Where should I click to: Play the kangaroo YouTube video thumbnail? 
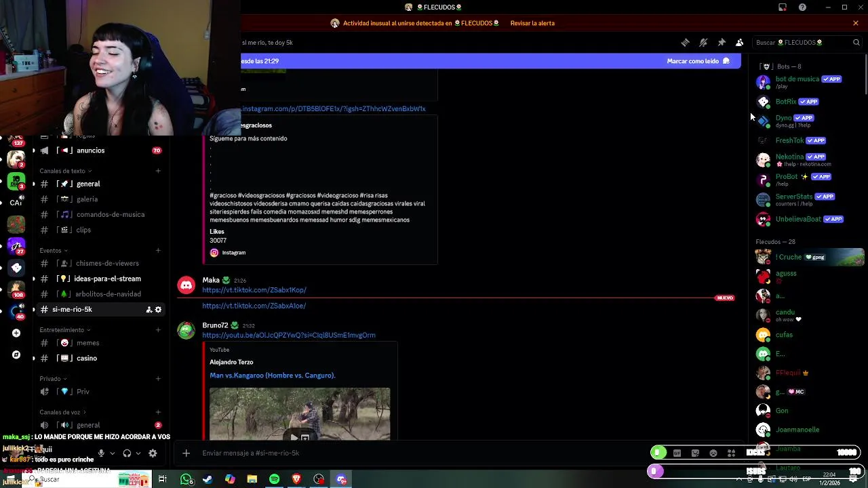coord(300,414)
